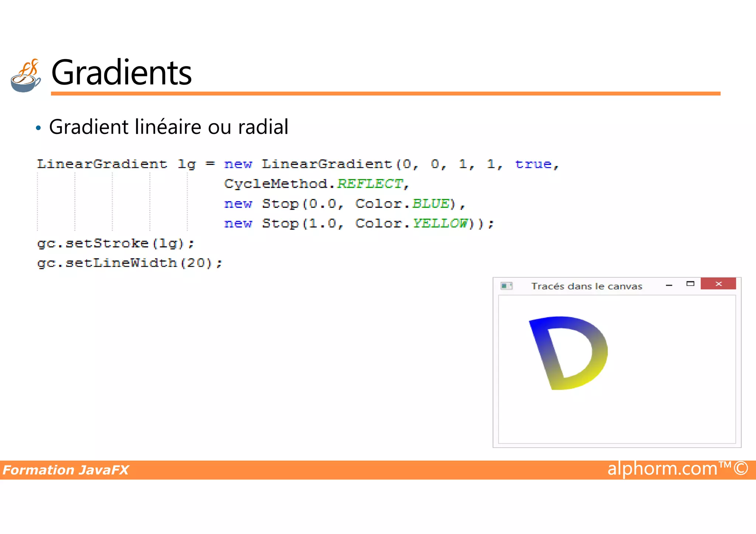Image resolution: width=756 pixels, height=534 pixels.
Task: Click the bullet text 'Gradient linéaire ou radial'
Action: 169,127
